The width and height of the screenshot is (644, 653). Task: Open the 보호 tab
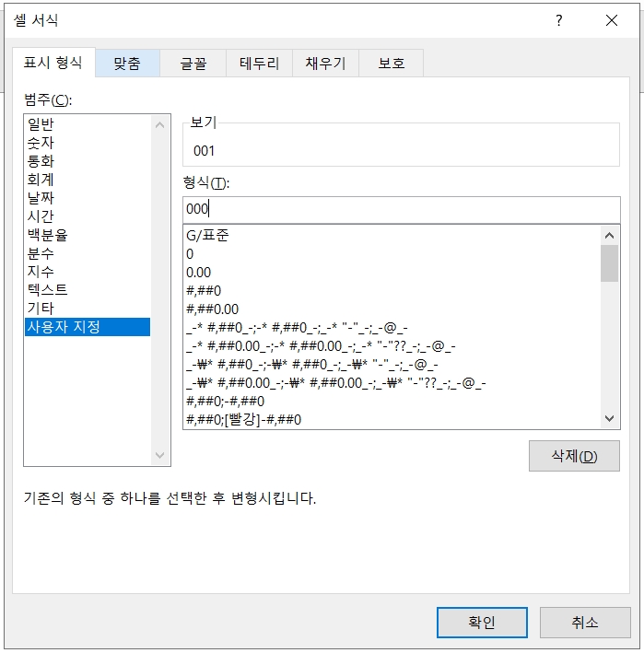(x=392, y=64)
